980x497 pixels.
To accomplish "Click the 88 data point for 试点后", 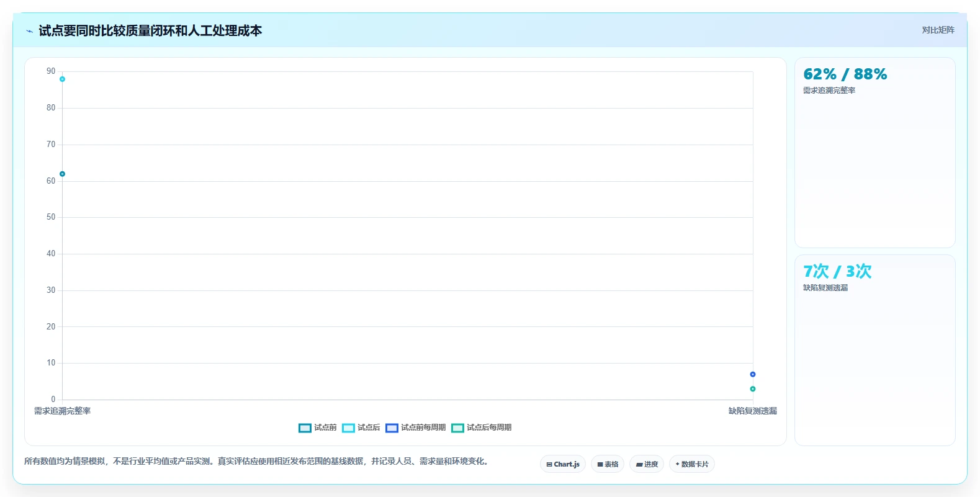I will (x=62, y=79).
